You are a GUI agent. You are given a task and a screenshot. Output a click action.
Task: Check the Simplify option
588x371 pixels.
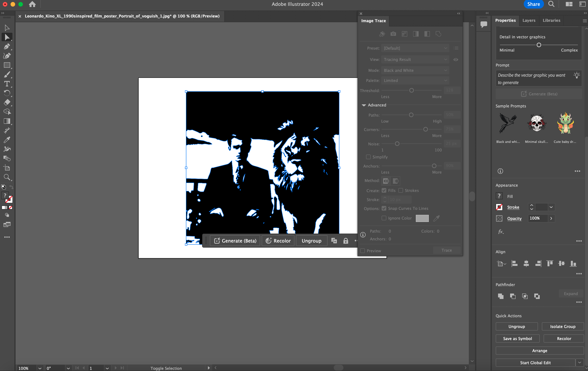(x=368, y=157)
